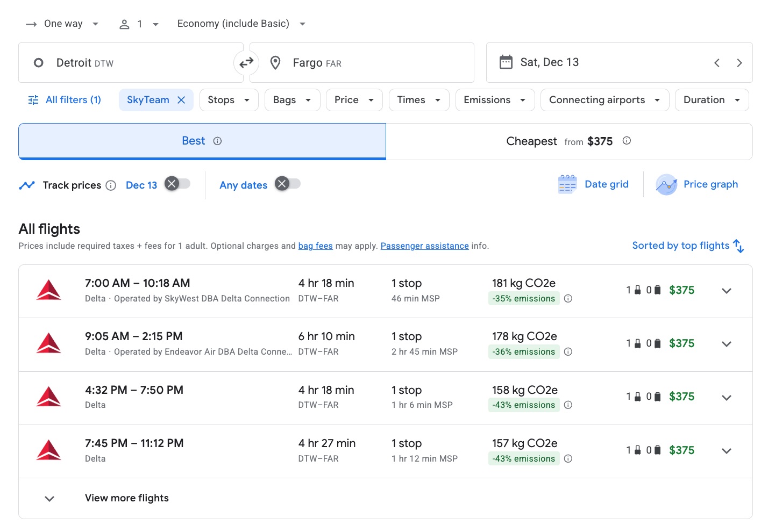Open the Stops filter dropdown
Viewport: 768px width, 532px height.
tap(229, 99)
